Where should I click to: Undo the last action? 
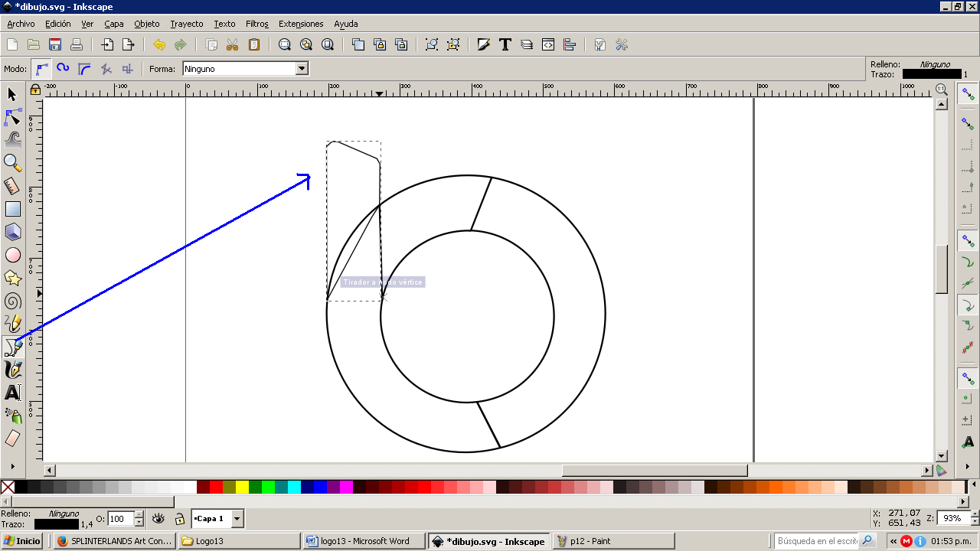click(159, 44)
